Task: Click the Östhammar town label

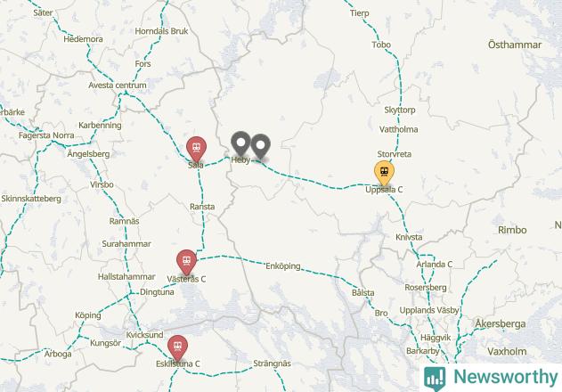Action: (515, 45)
